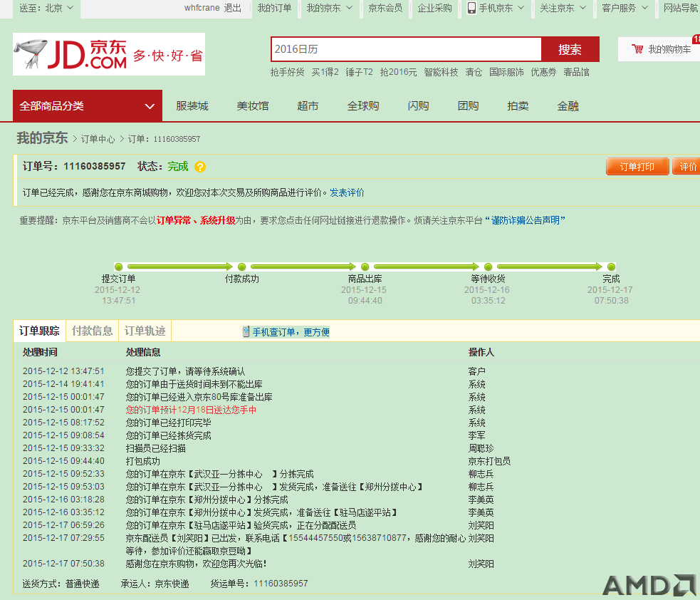
Task: Open the 谨防诈骗公告声明 link
Action: tap(526, 220)
